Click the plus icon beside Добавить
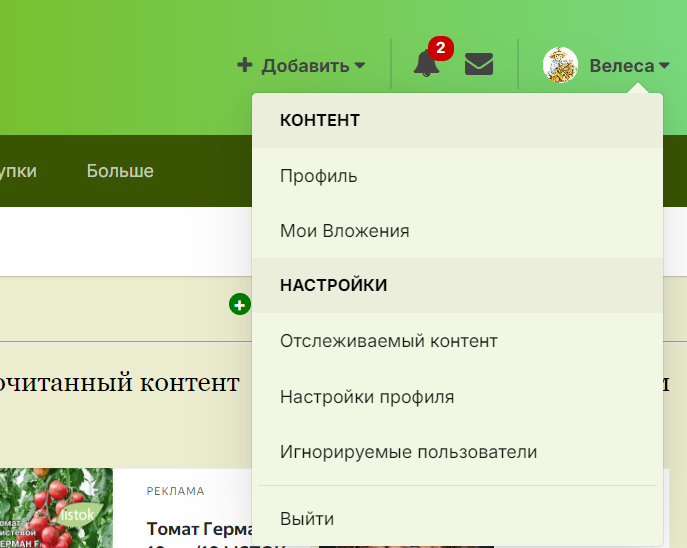Screen dimensions: 687x548 [244, 66]
